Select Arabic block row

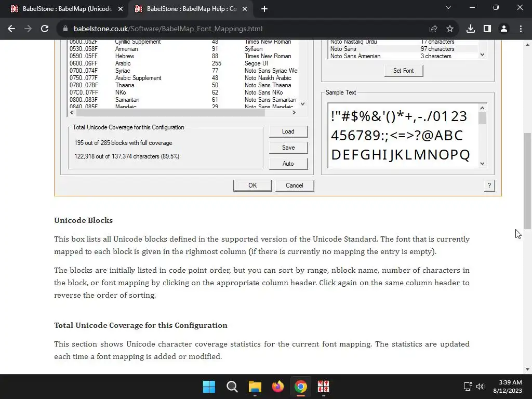(183, 63)
